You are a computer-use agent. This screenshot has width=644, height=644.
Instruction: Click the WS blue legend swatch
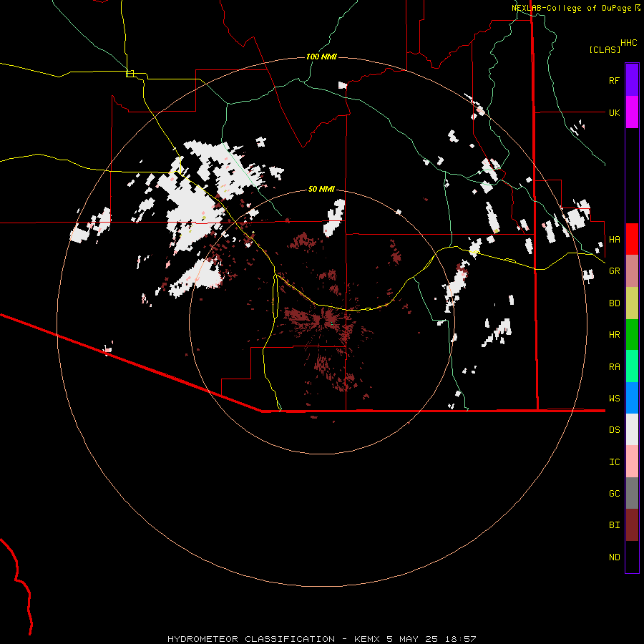(632, 398)
